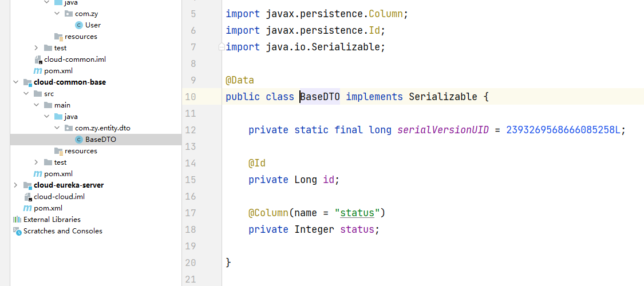Screen dimensions: 644x286
Task: Click the cloud-eureka-server module folder icon
Action: 27,185
